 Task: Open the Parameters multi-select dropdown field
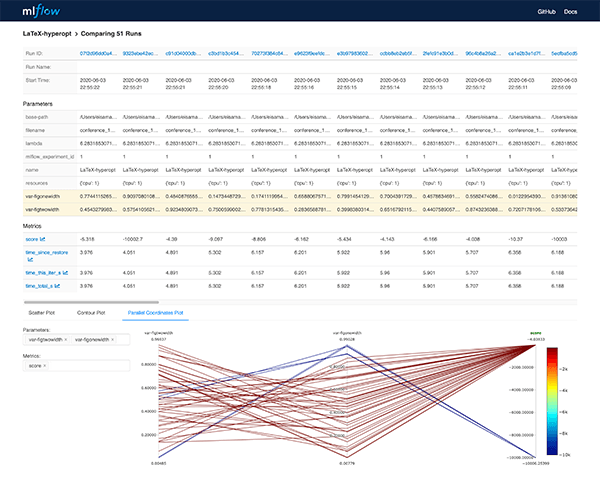coord(77,339)
